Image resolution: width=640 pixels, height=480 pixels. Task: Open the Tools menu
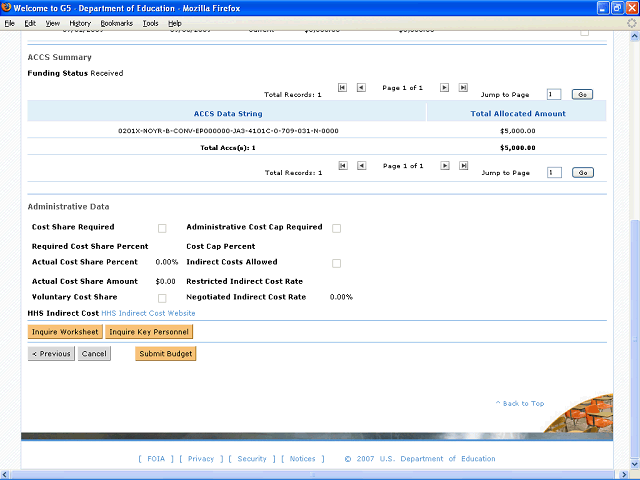150,23
